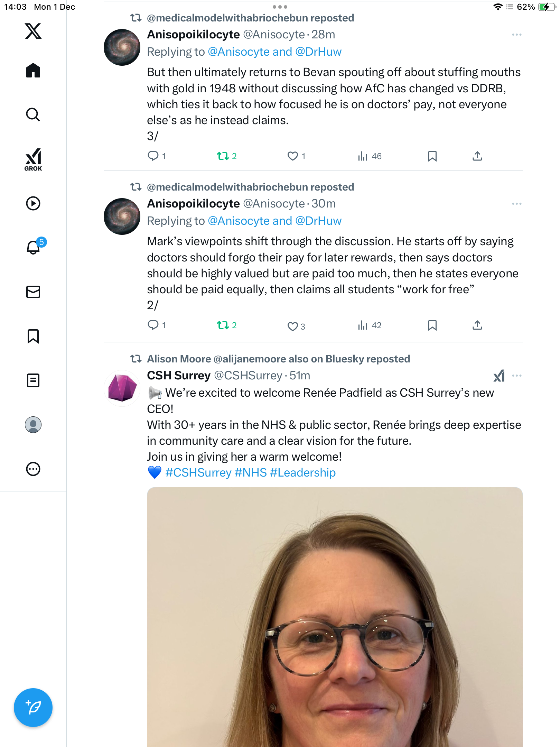Like the 28m Anisopoikilocyte post

[293, 156]
